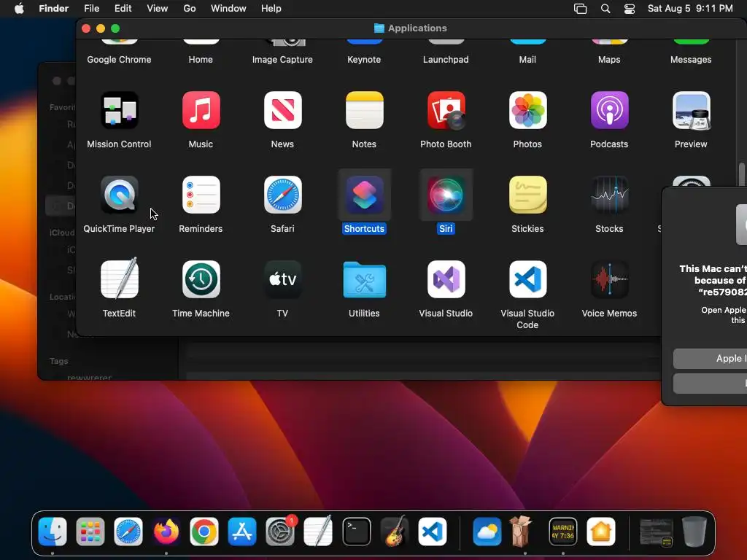747x560 pixels.
Task: Open the Mission Control app icon
Action: click(x=119, y=111)
